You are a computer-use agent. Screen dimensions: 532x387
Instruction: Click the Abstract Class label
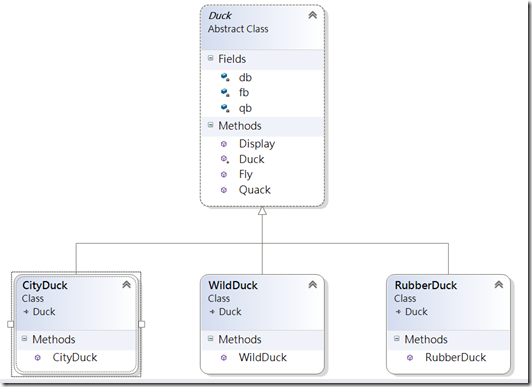238,29
